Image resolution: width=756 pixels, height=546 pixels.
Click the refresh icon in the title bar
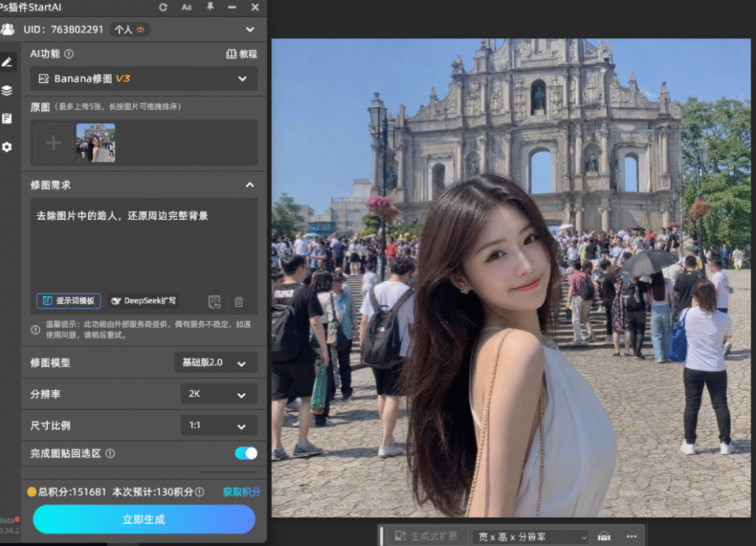(163, 7)
